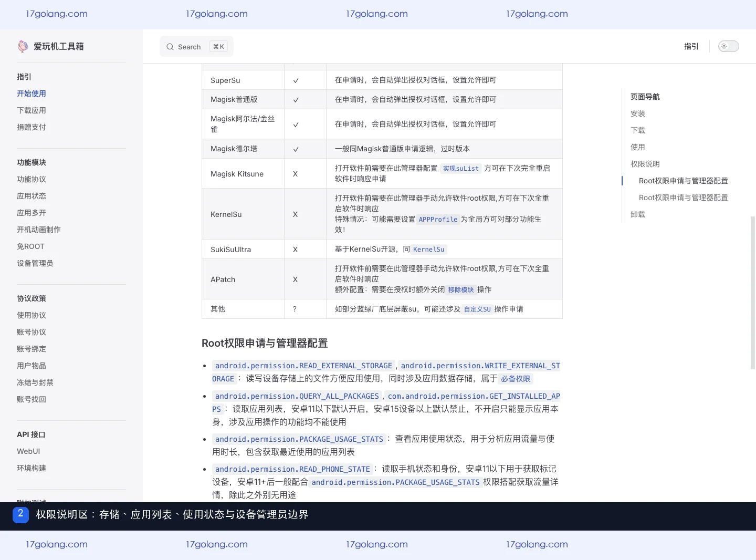Open 环境构建 sidebar page
Screen dimensions: 756x560
pos(31,468)
